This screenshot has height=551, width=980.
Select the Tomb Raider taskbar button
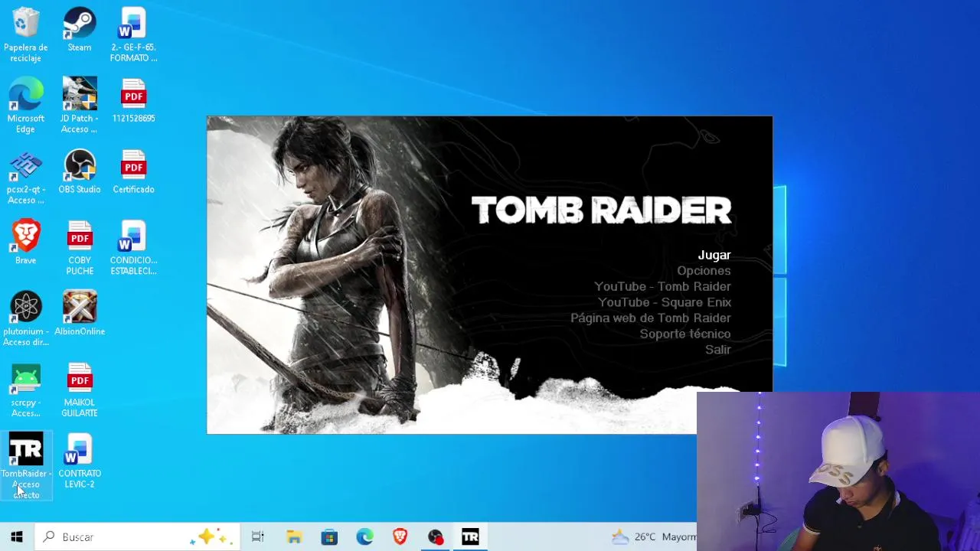click(x=470, y=537)
